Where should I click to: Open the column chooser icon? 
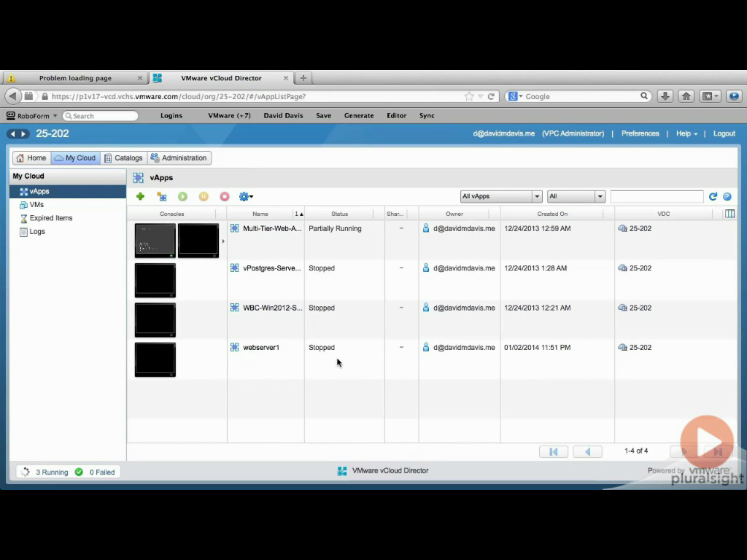[x=729, y=214]
